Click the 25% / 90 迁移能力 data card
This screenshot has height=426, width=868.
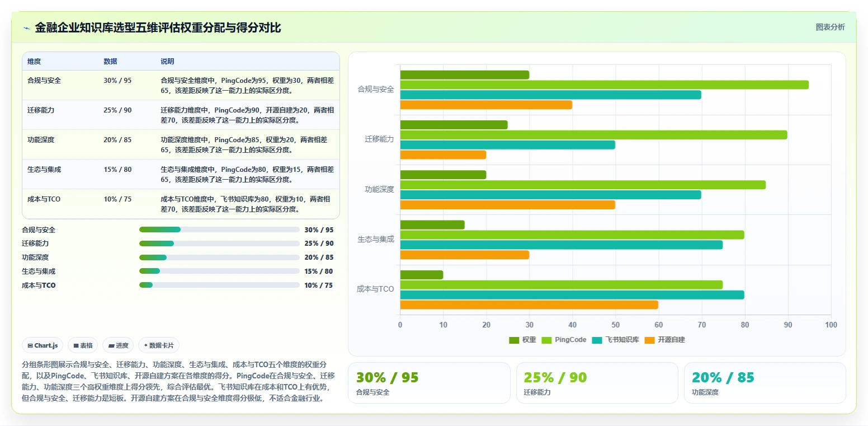click(597, 383)
